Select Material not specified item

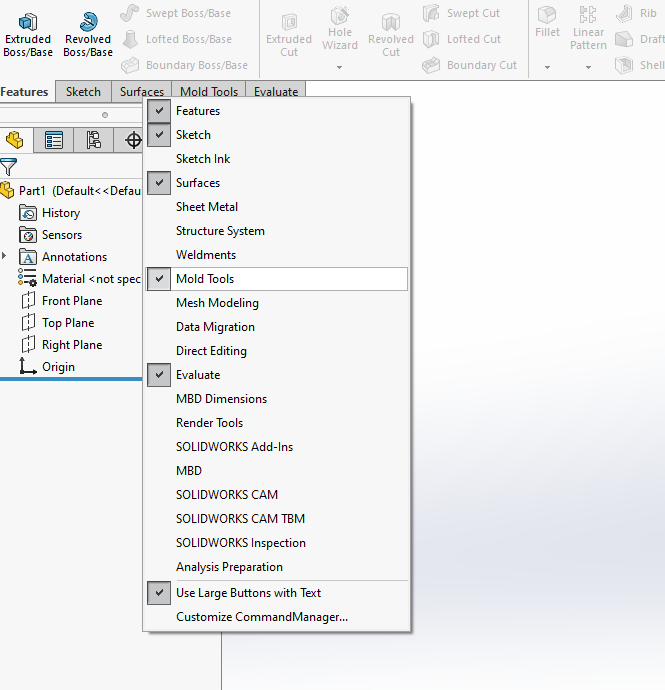click(x=79, y=279)
